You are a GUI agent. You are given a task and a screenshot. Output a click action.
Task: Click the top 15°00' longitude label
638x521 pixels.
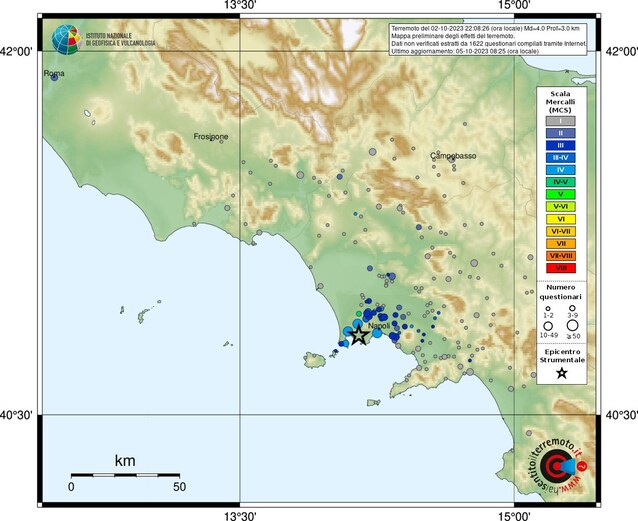[x=515, y=5]
